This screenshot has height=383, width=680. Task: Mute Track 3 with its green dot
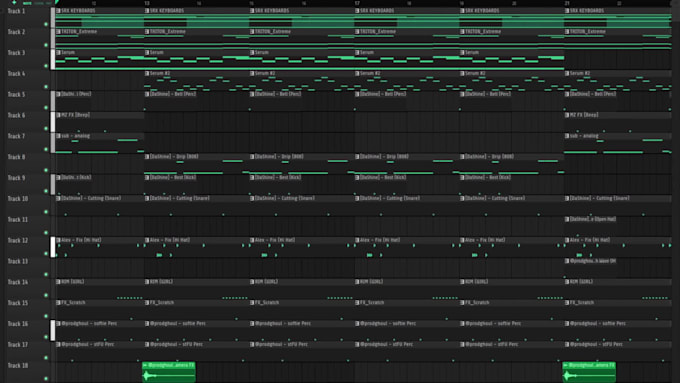pos(46,66)
